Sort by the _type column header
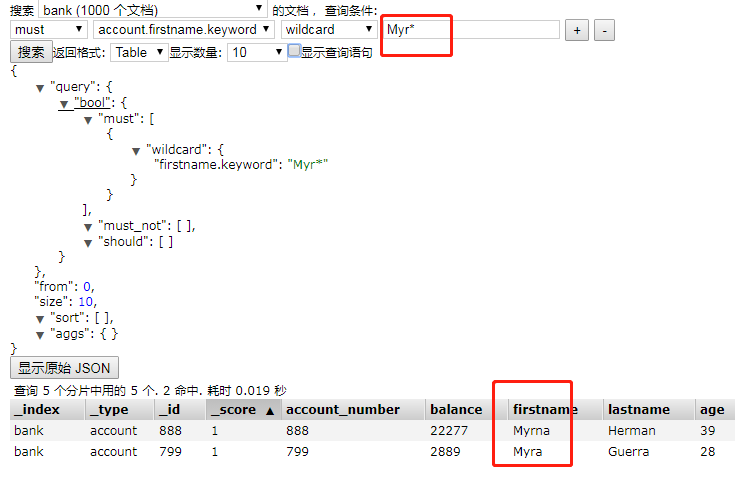The image size is (735, 484). [120, 410]
